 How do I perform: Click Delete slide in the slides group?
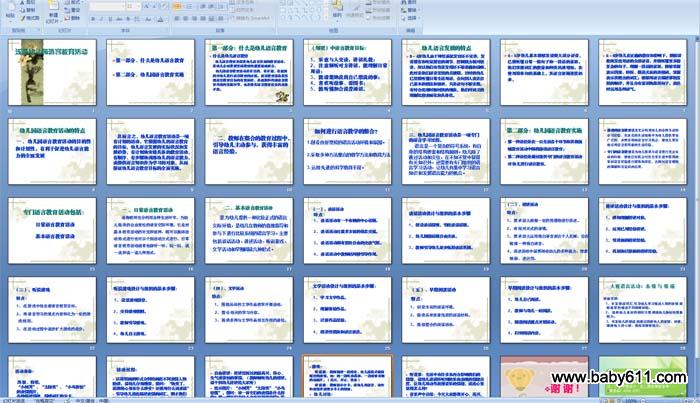coord(71,18)
